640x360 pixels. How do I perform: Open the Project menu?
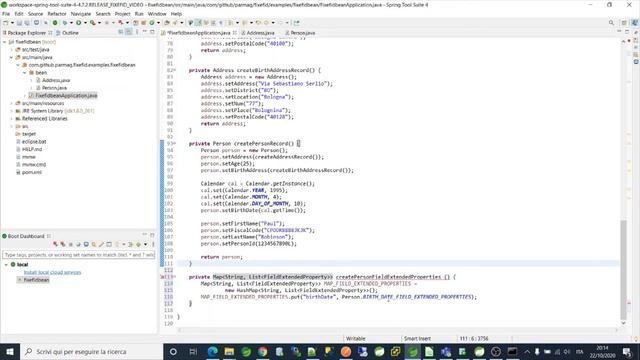pyautogui.click(x=122, y=14)
